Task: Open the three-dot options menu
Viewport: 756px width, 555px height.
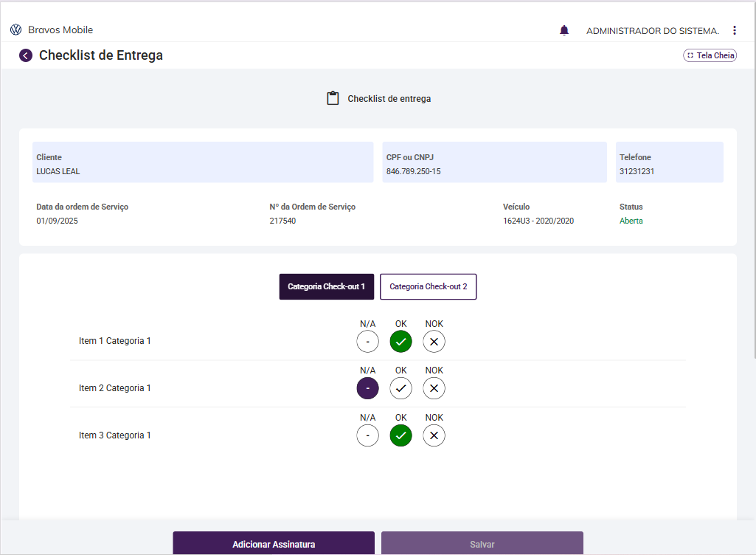Action: coord(735,30)
